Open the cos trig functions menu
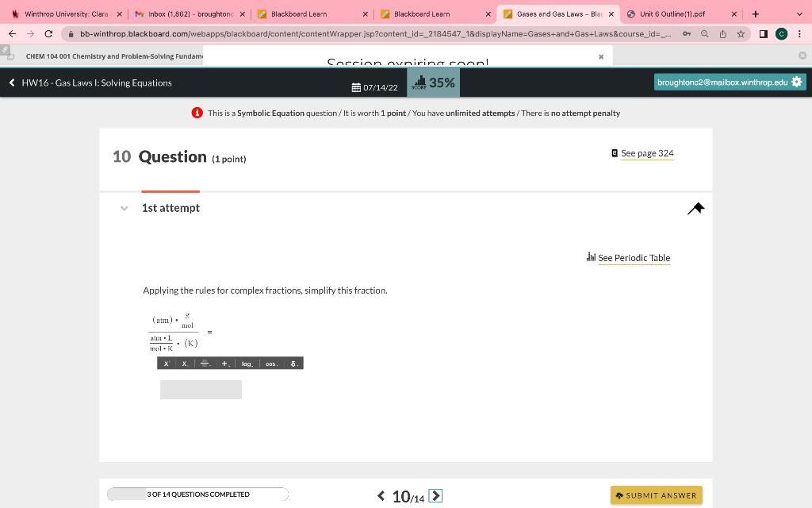812x508 pixels. (272, 364)
